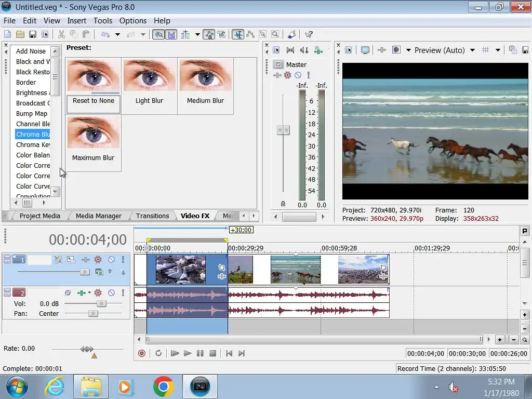Open Split screen view icon in preview
This screenshot has width=532, height=399.
tap(396, 50)
